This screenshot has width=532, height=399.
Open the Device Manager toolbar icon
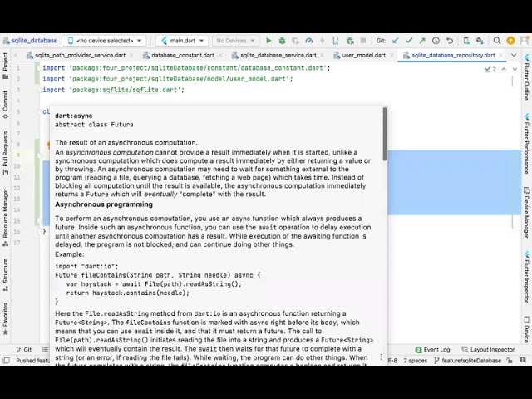point(466,41)
